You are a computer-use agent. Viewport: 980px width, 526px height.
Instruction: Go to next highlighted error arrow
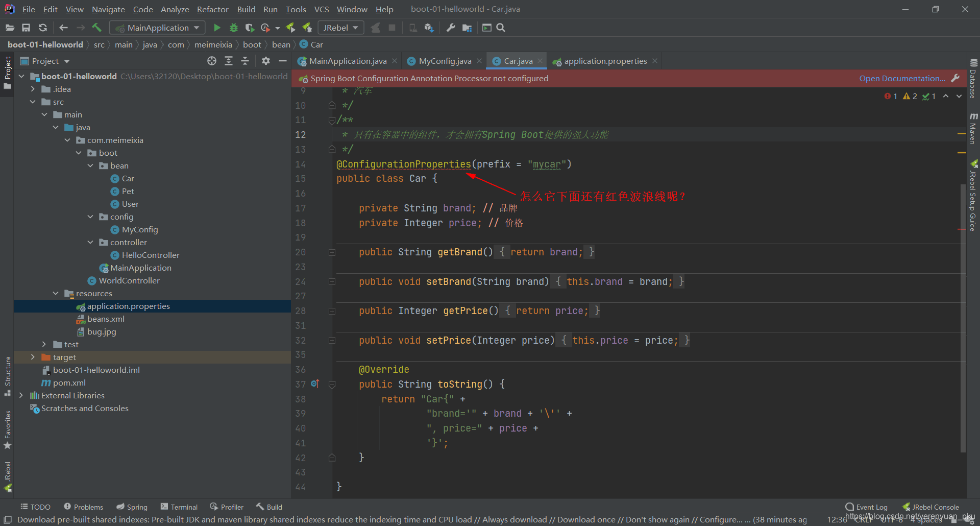[959, 96]
